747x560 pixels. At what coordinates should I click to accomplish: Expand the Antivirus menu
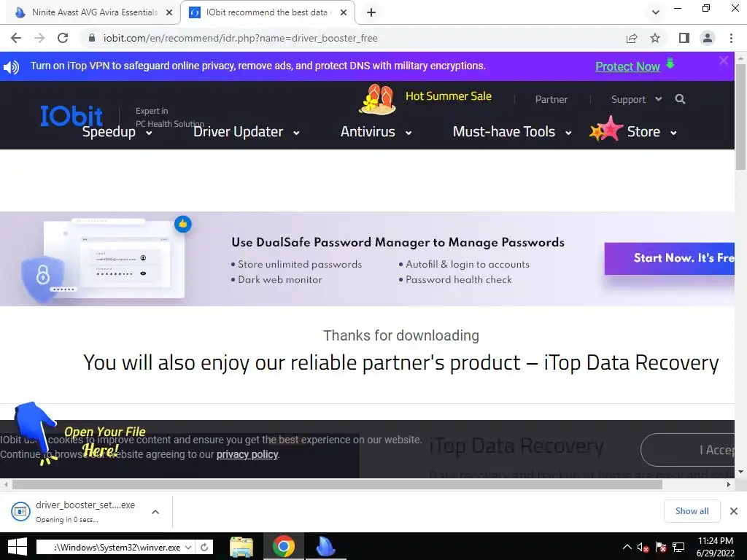click(x=376, y=132)
